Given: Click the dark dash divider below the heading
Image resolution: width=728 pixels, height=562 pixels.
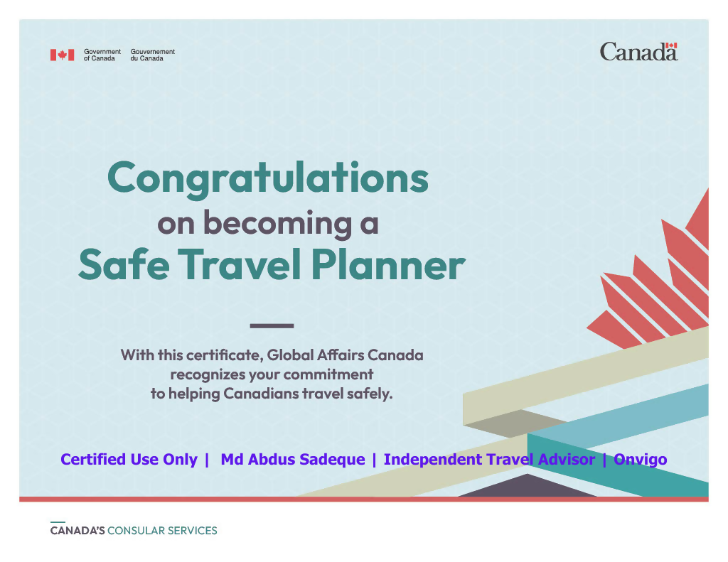Looking at the screenshot, I should (x=272, y=325).
